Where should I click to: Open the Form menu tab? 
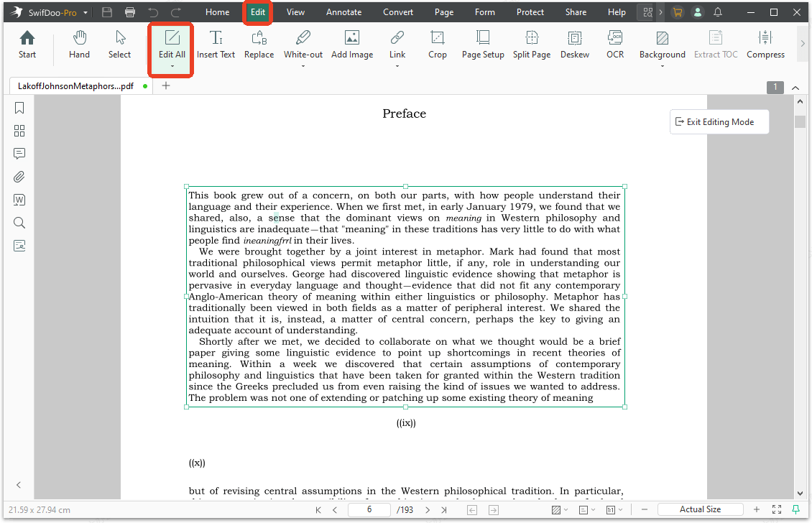tap(485, 12)
